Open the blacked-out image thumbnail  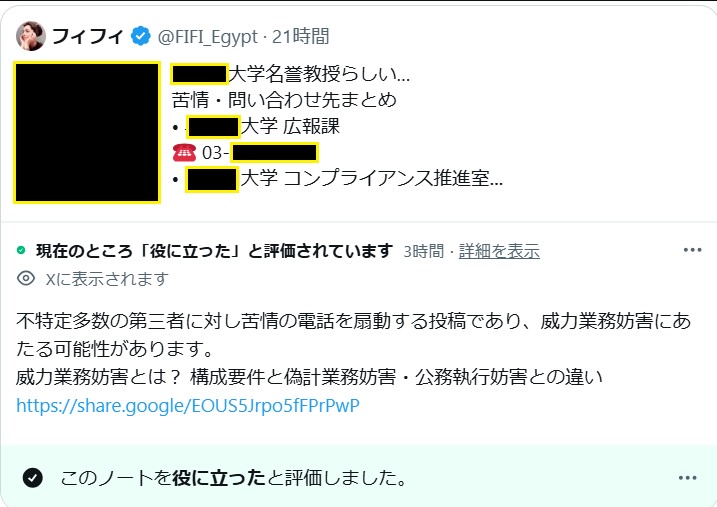[87, 133]
